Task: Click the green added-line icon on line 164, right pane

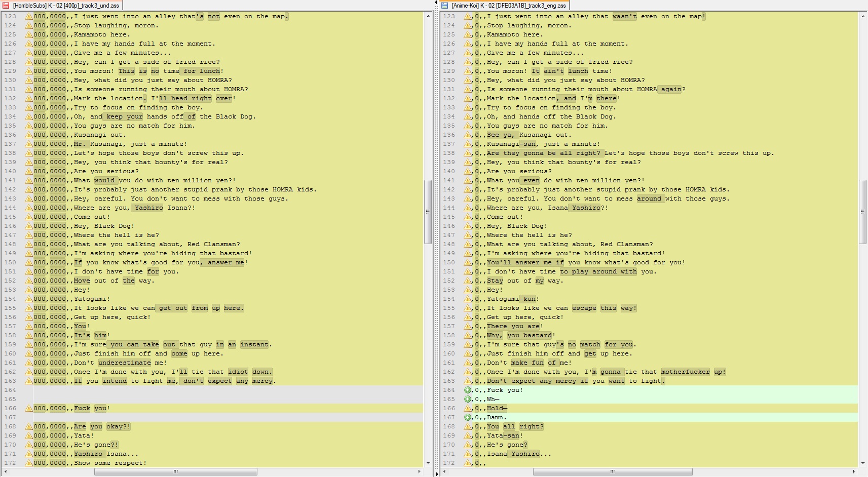Action: [x=468, y=390]
